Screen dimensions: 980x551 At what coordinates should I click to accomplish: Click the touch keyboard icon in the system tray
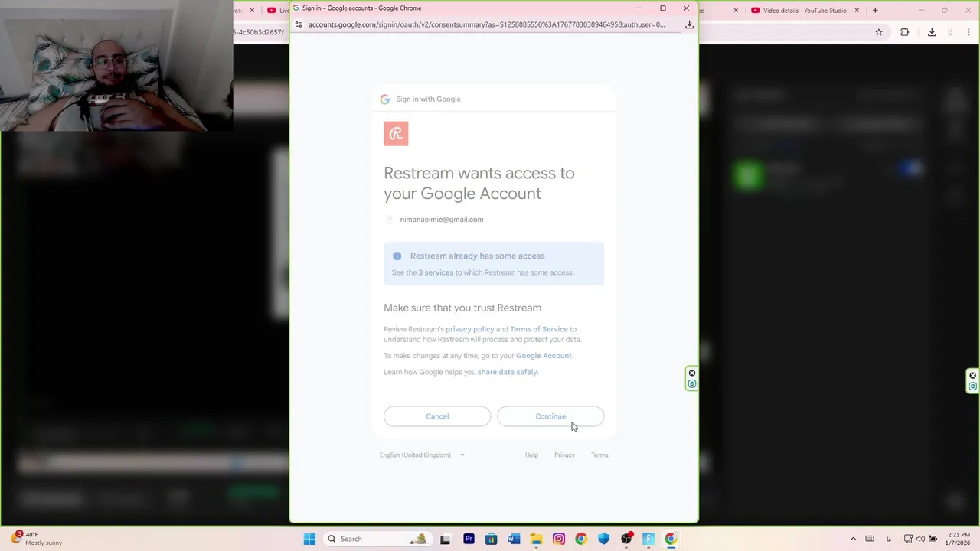[x=870, y=539]
